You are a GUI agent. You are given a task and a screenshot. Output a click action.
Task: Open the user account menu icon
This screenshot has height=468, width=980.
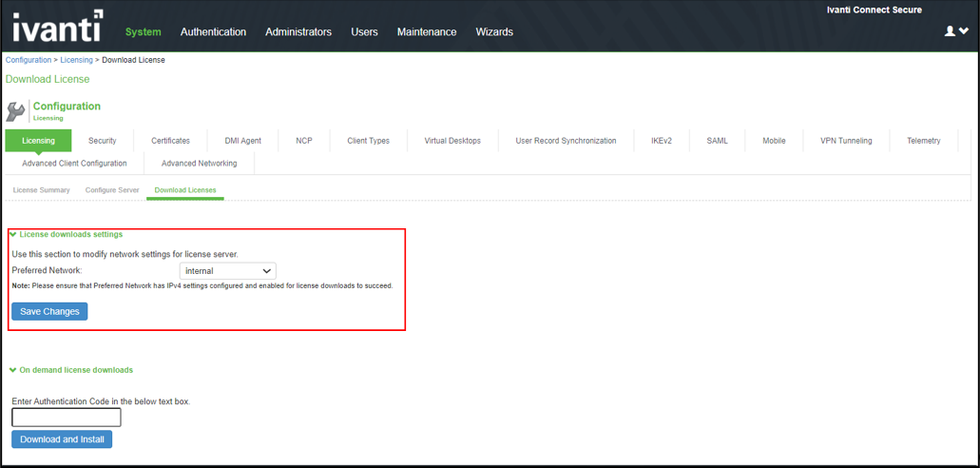click(955, 31)
